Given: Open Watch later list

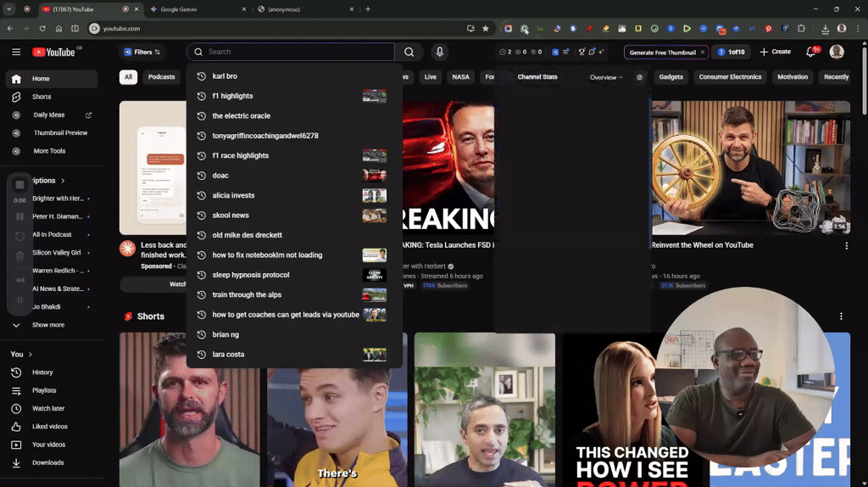Looking at the screenshot, I should [x=52, y=409].
